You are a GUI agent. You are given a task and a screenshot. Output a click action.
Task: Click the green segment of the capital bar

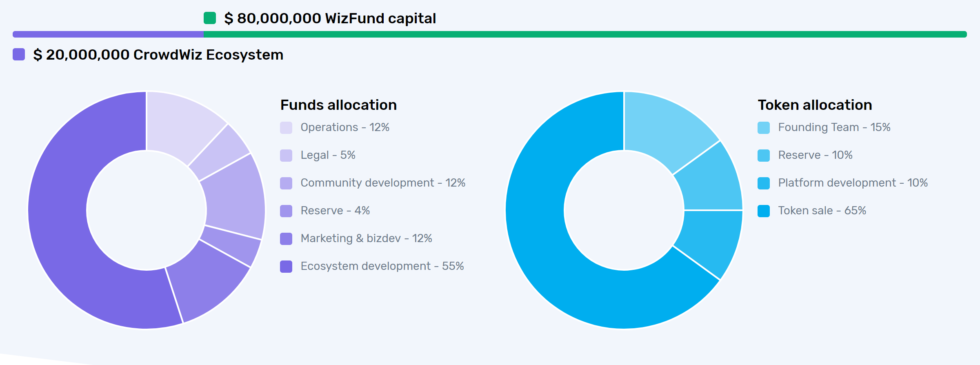pos(585,34)
